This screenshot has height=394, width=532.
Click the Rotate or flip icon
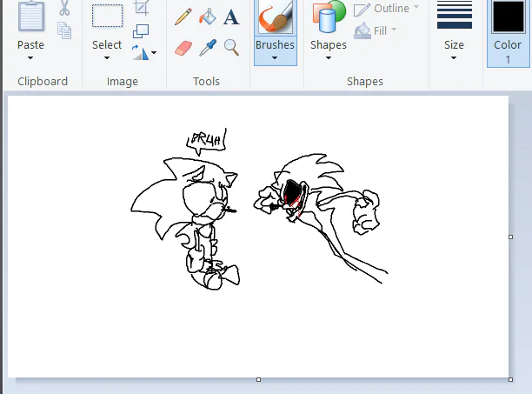[x=140, y=52]
